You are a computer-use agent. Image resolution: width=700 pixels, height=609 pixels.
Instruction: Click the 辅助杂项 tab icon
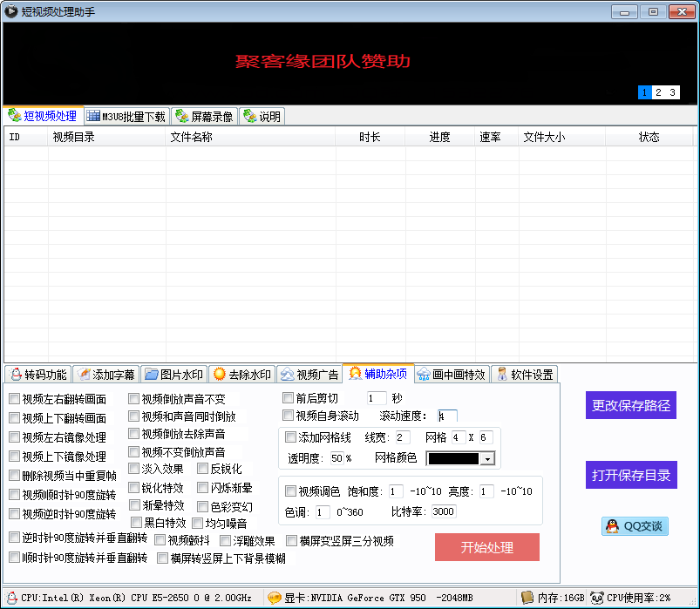point(355,374)
